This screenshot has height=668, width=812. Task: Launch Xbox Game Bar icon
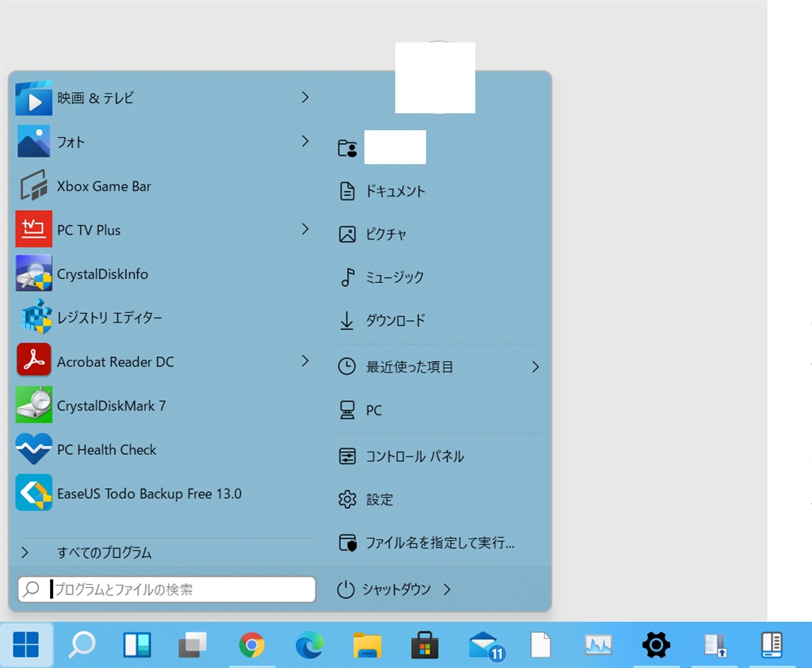coord(33,185)
